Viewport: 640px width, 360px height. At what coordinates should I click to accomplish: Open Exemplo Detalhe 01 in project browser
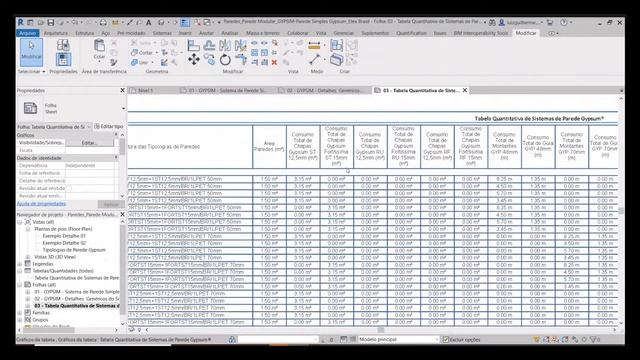tap(64, 236)
